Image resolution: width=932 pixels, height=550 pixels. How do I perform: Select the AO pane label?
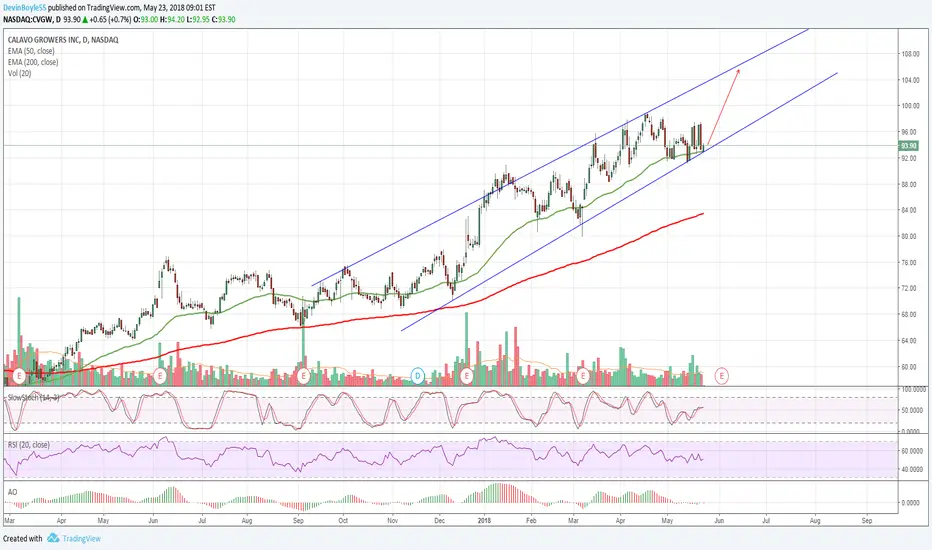12,492
